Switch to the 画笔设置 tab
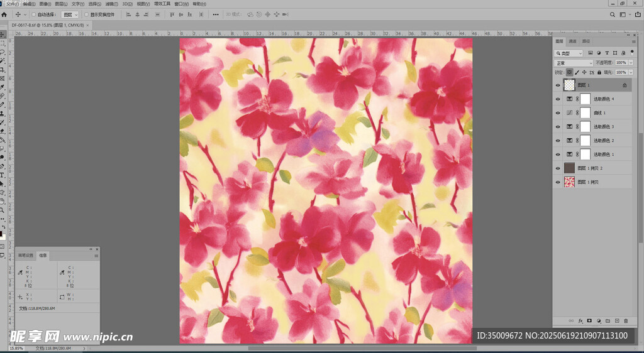 25,256
